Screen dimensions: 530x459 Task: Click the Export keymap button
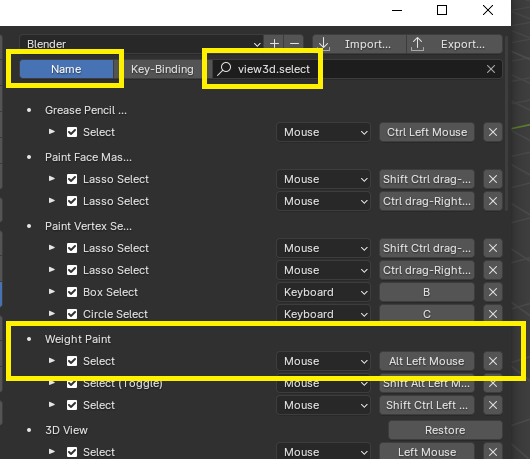[x=454, y=44]
